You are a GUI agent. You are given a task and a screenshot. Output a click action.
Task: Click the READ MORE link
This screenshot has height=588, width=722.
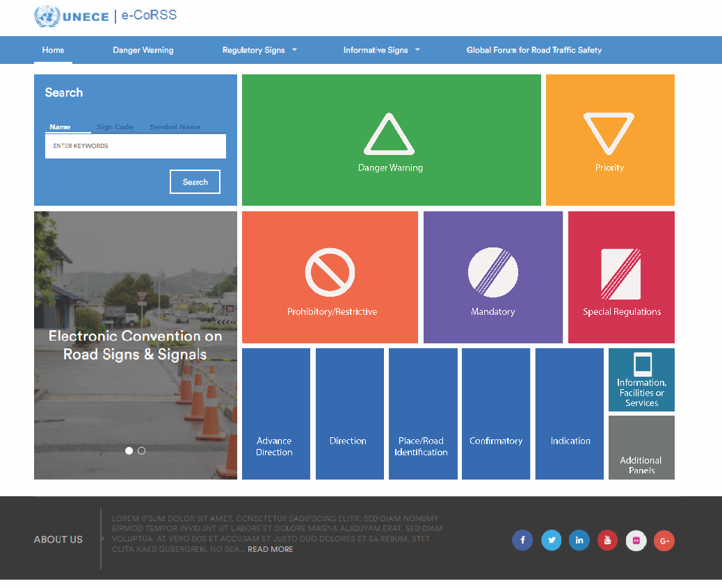click(271, 549)
